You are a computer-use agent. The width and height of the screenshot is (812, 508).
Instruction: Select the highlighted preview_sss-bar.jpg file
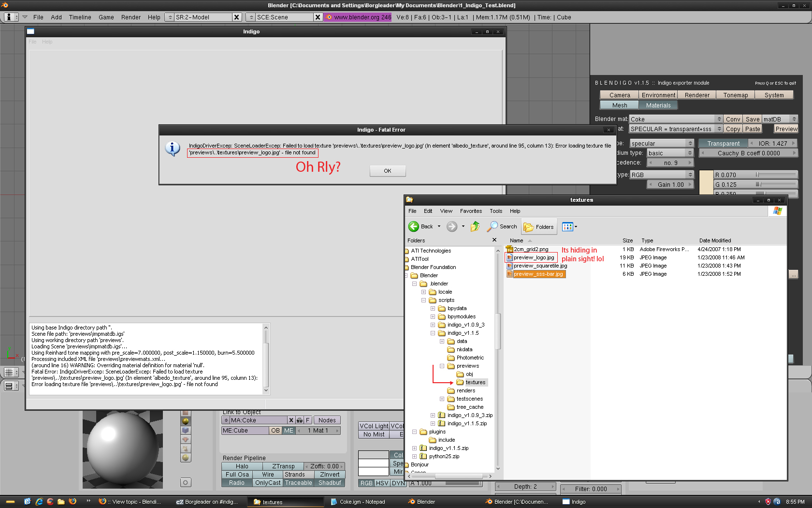(538, 274)
